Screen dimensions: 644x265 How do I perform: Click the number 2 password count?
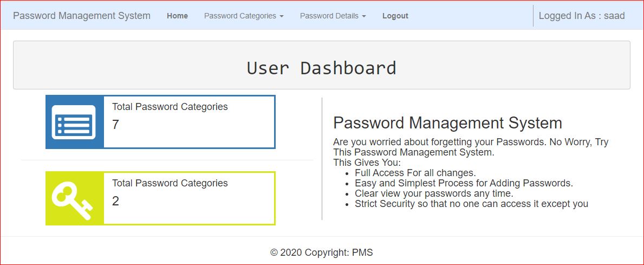pos(115,201)
